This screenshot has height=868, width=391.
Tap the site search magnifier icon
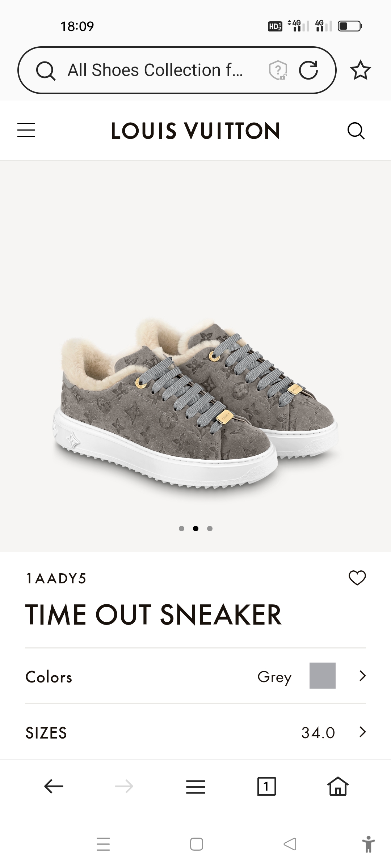coord(356,131)
